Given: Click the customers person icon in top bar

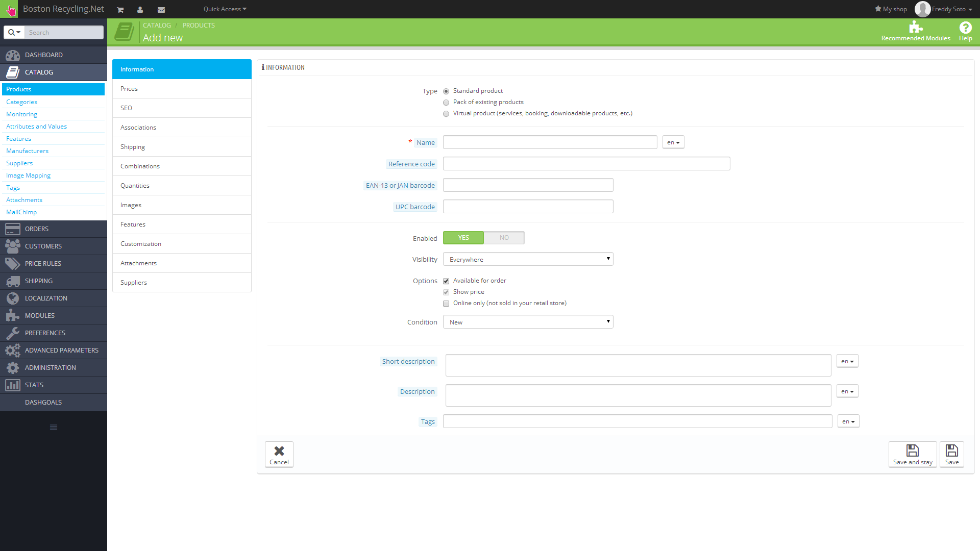Looking at the screenshot, I should 140,10.
